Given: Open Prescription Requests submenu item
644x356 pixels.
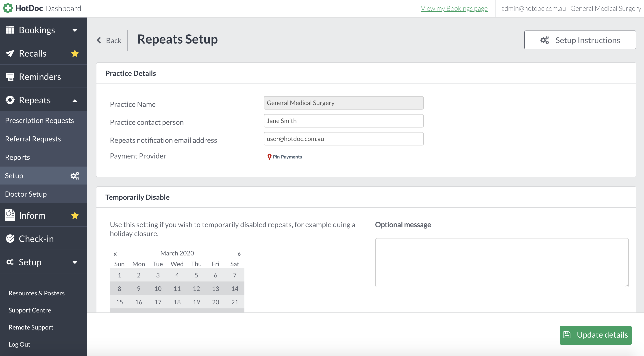Looking at the screenshot, I should click(x=44, y=120).
